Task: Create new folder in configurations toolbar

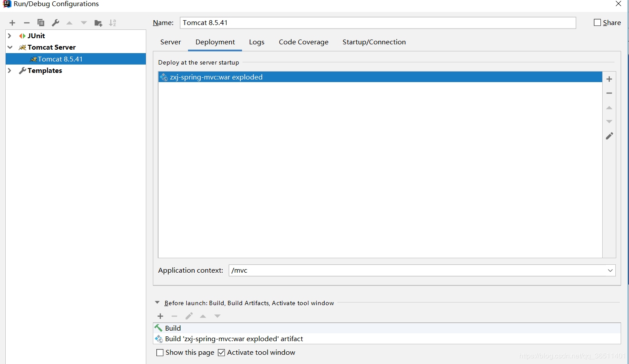Action: pos(98,23)
